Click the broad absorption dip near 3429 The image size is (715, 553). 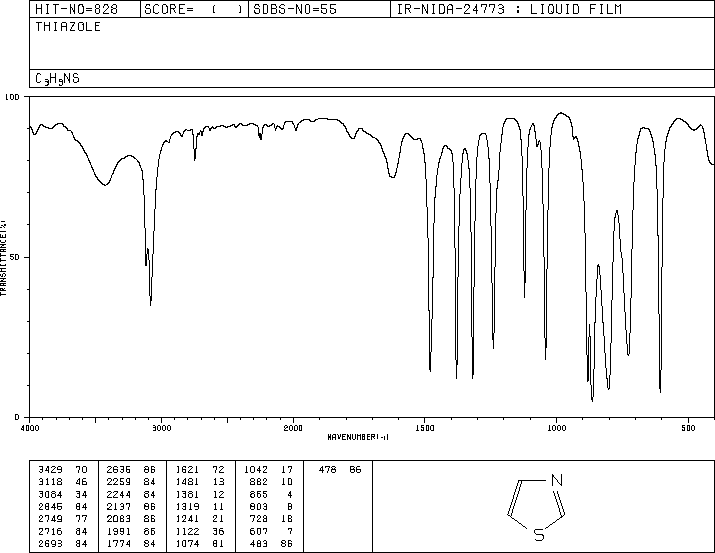[105, 184]
